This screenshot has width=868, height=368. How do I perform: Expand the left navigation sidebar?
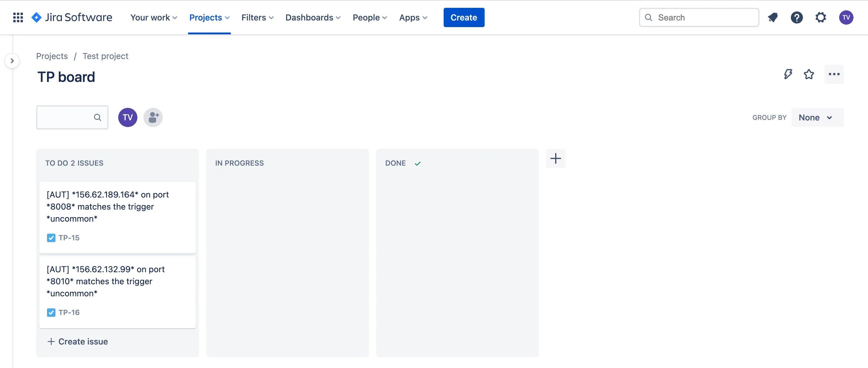coord(12,61)
